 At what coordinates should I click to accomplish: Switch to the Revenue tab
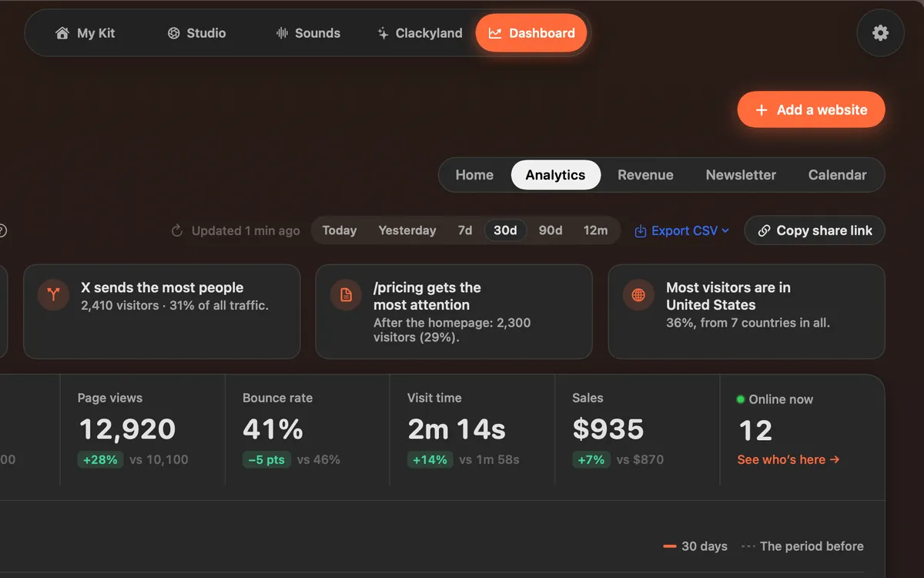[645, 175]
